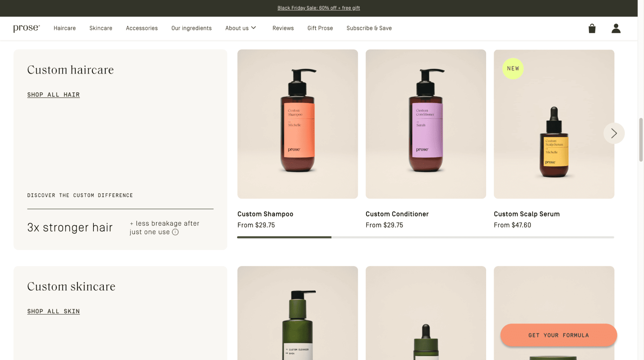
Task: Click the haircare carousel progress bar
Action: 425,237
